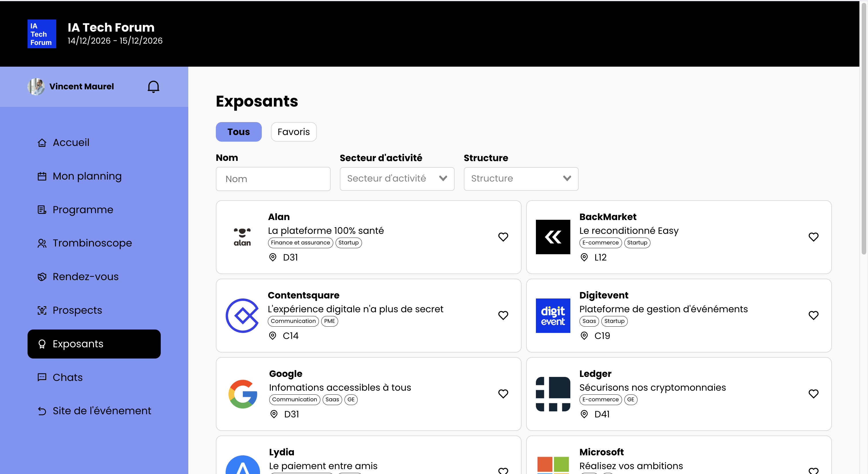
Task: Open the Trombinoscope section
Action: [92, 243]
